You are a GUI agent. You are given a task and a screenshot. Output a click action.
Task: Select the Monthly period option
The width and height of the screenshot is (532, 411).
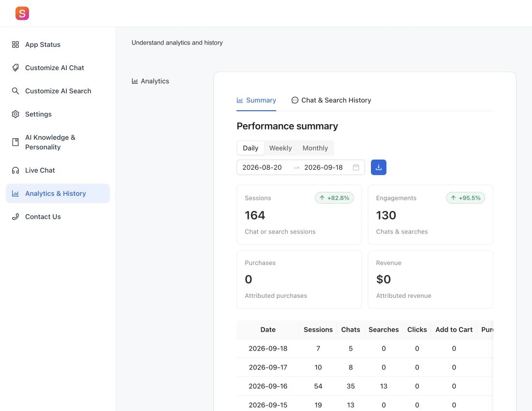tap(315, 148)
